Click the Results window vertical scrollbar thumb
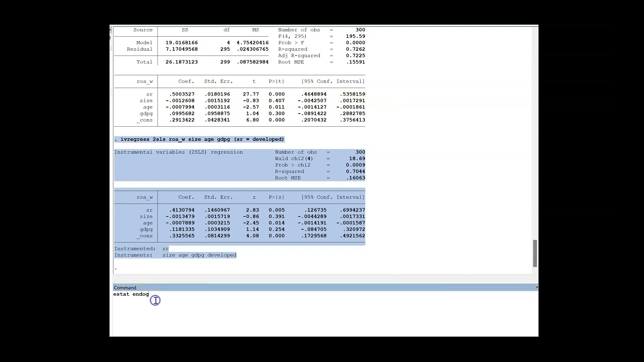 coord(535,253)
